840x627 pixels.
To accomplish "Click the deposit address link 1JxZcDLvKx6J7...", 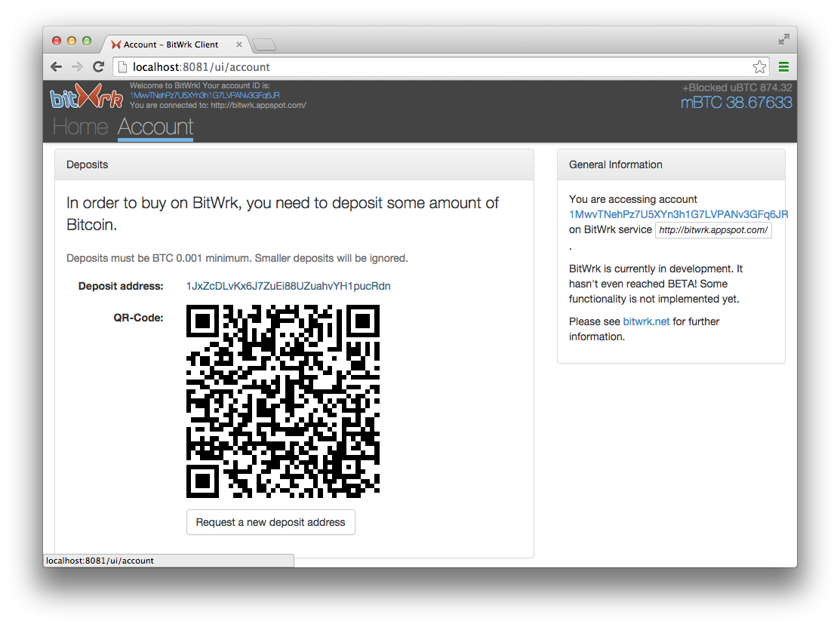I will tap(288, 286).
